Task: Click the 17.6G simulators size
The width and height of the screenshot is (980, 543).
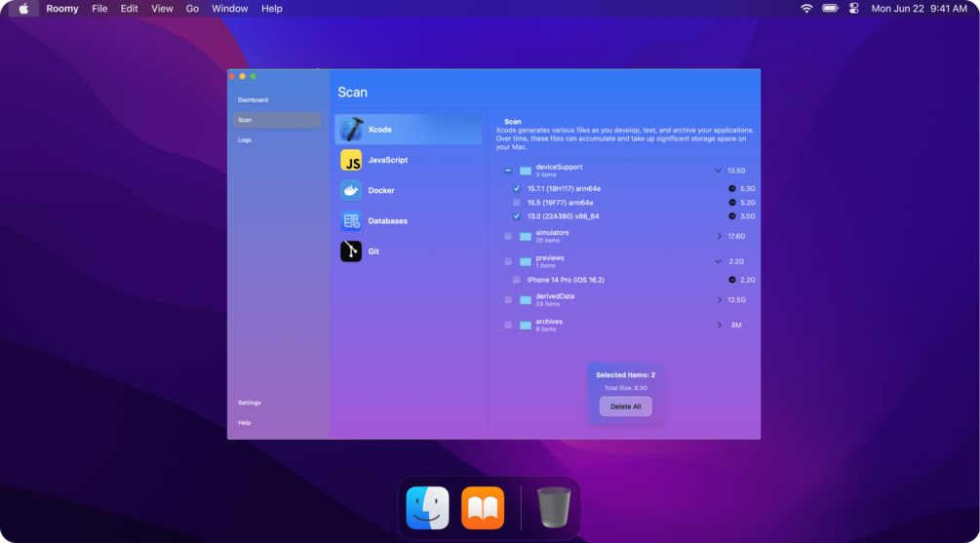Action: click(x=736, y=236)
